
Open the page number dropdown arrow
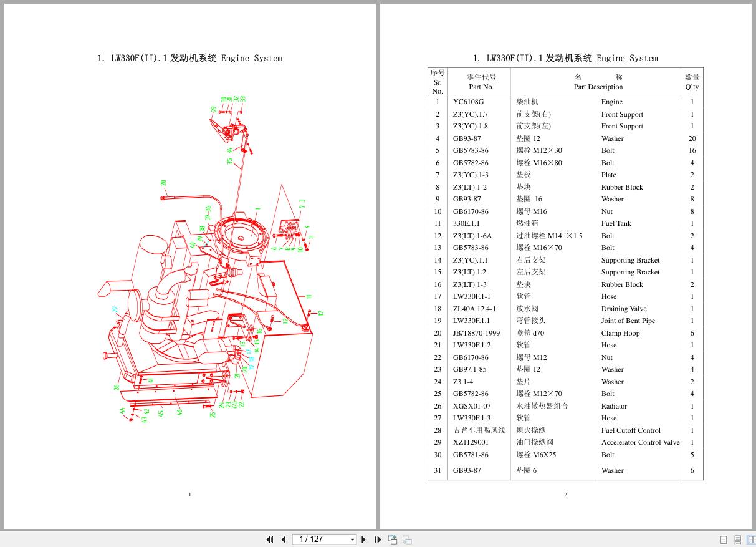point(353,539)
